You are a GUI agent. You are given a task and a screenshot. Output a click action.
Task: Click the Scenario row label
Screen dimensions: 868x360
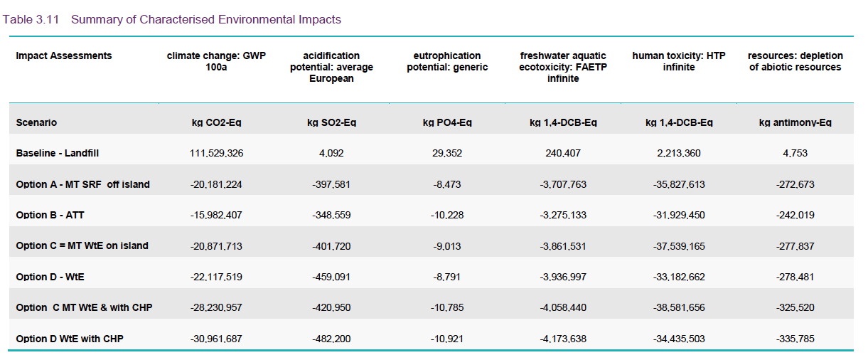(36, 123)
